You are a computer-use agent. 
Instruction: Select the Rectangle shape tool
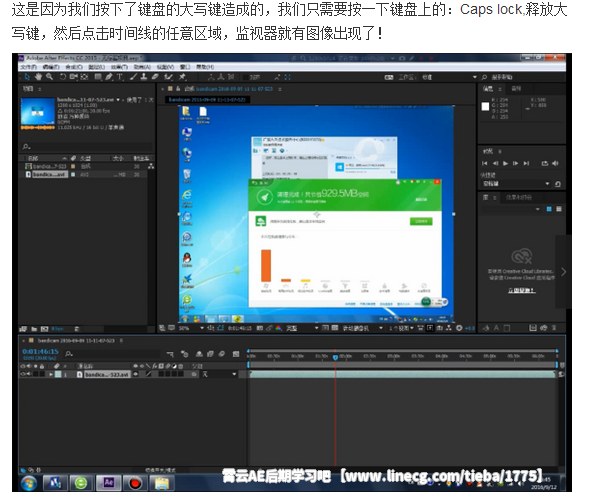click(98, 77)
